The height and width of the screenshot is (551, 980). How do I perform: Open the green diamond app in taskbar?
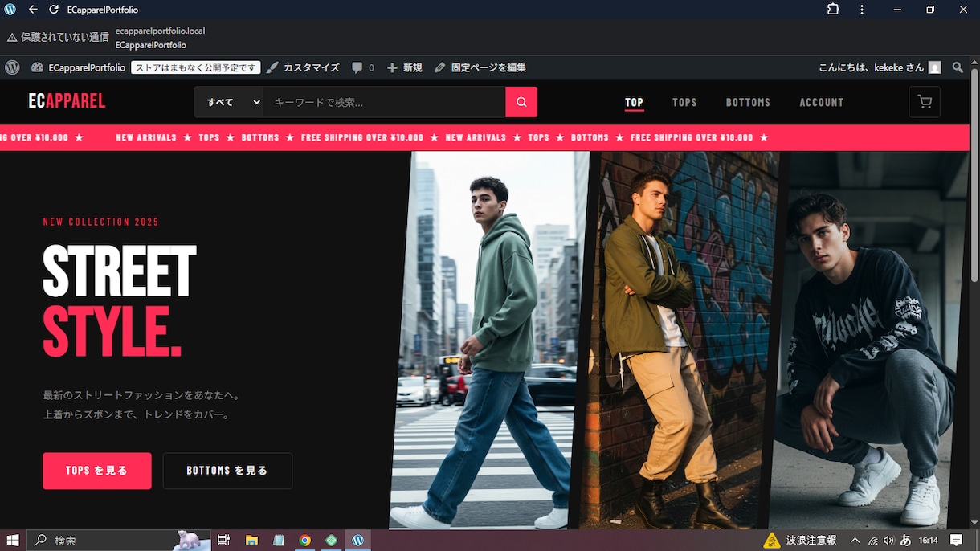[331, 540]
